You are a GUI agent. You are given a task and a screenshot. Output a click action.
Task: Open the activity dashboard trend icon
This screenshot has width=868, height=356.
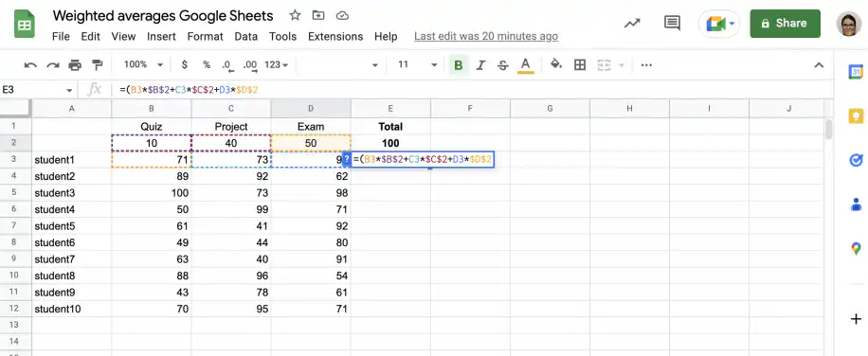point(632,24)
